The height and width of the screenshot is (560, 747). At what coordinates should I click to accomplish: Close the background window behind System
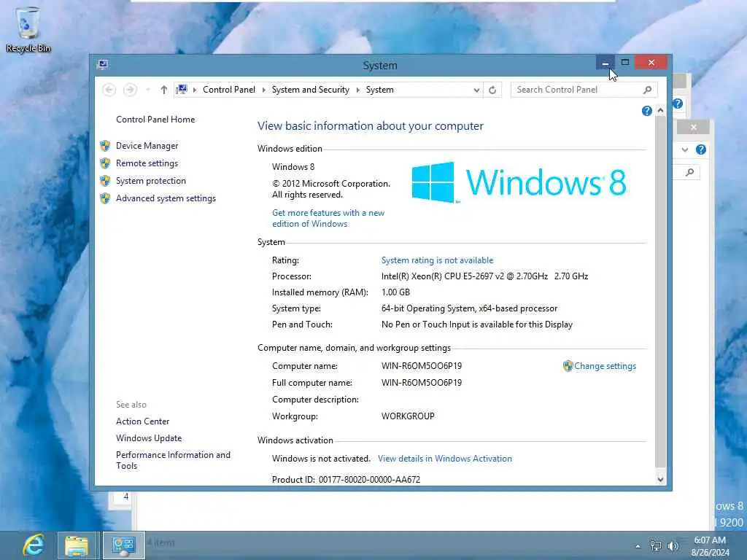(x=694, y=127)
